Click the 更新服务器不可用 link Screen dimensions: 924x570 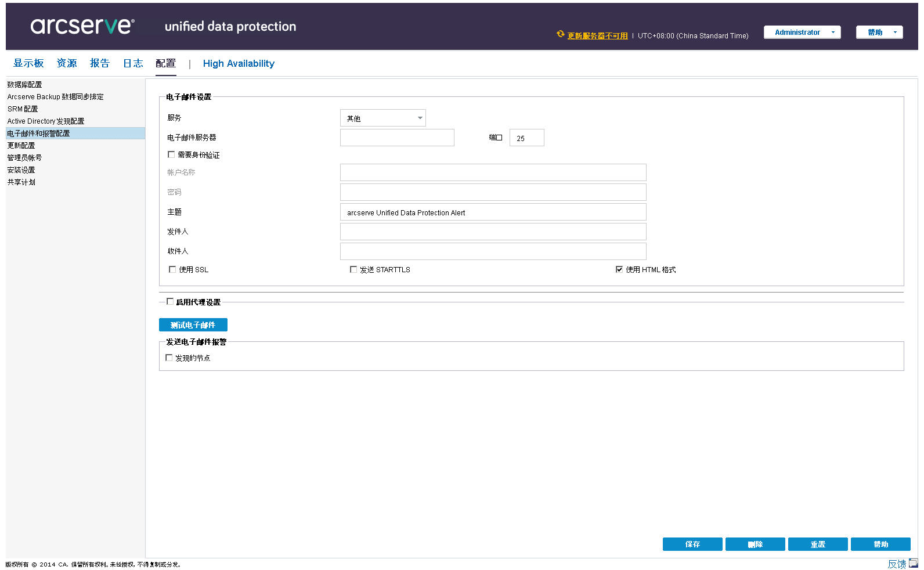coord(597,36)
